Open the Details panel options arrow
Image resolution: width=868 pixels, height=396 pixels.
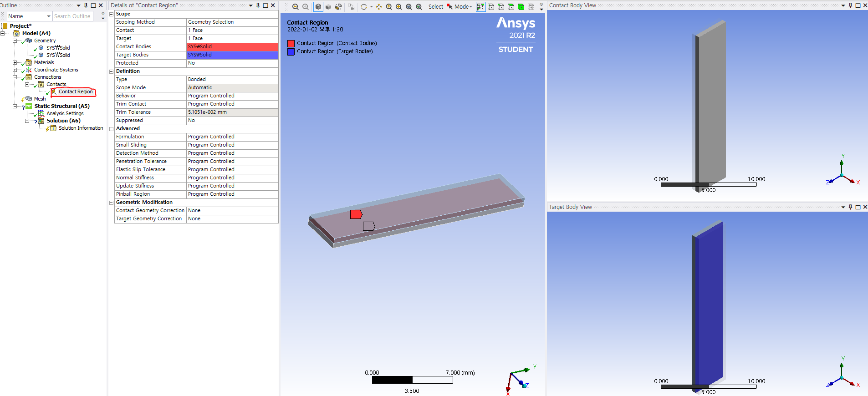tap(250, 5)
